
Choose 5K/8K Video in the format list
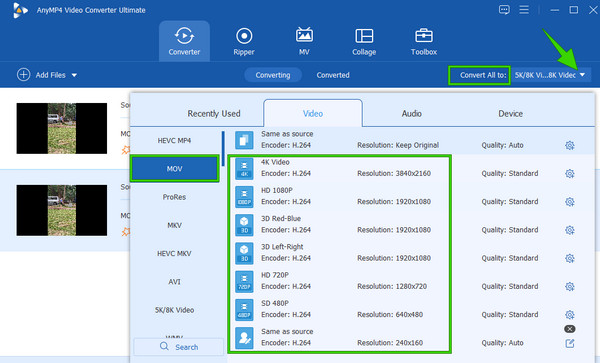coord(174,310)
